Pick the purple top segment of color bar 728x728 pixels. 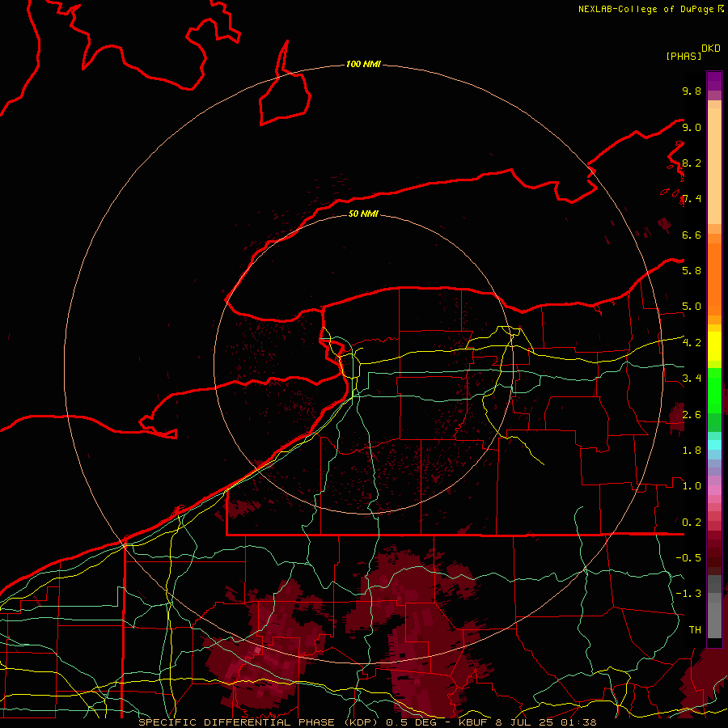[x=714, y=81]
